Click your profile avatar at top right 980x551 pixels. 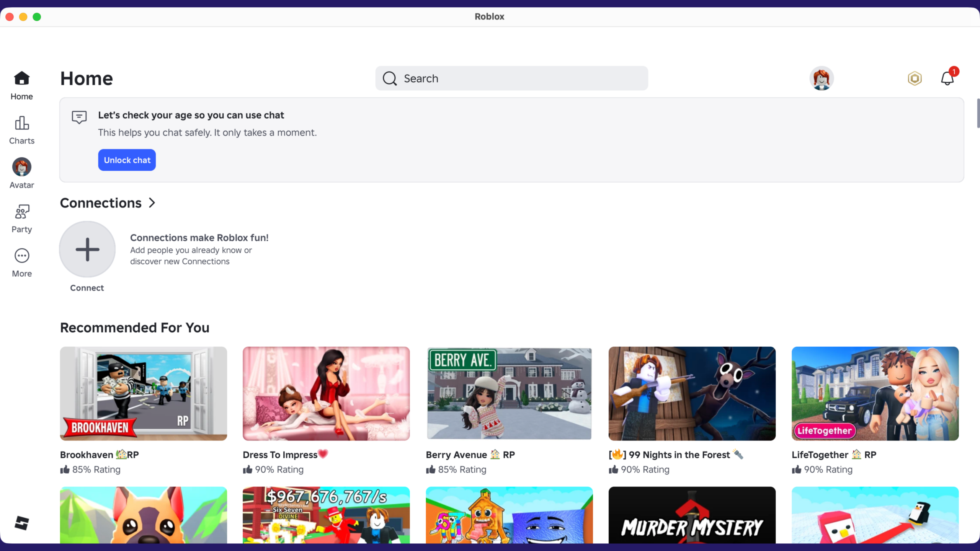(822, 78)
